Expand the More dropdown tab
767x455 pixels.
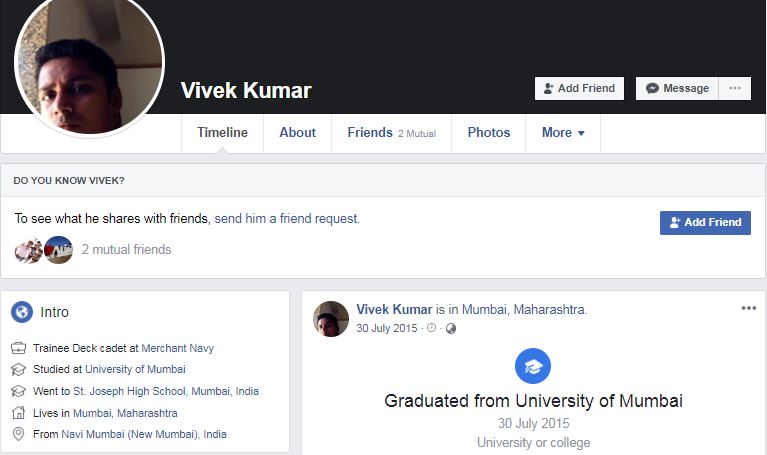[563, 133]
